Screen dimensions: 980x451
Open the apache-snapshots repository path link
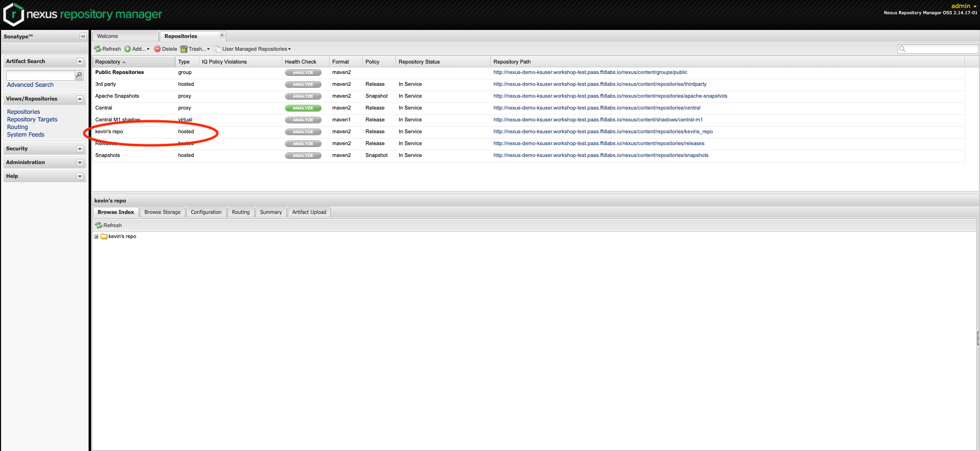(x=610, y=96)
